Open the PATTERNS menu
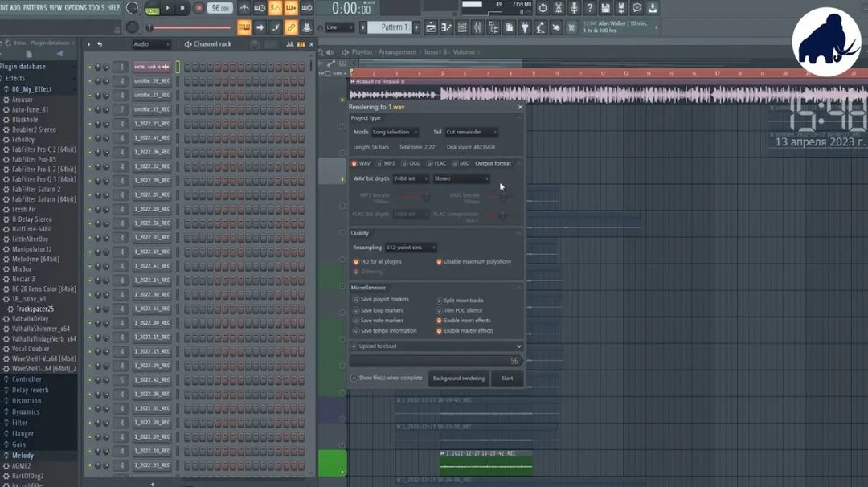 [x=35, y=8]
